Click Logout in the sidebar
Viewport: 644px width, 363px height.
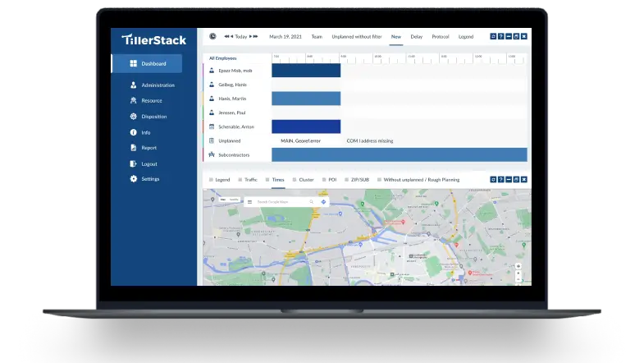coord(148,163)
